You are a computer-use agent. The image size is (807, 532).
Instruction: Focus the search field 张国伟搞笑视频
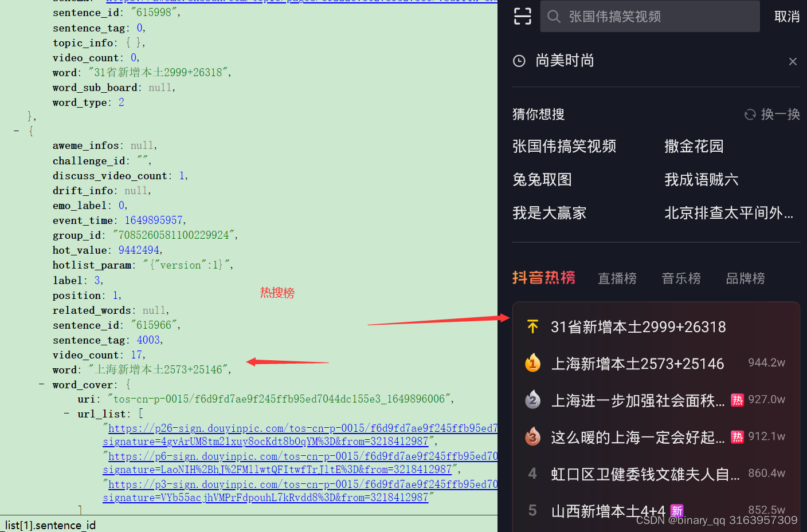(650, 16)
